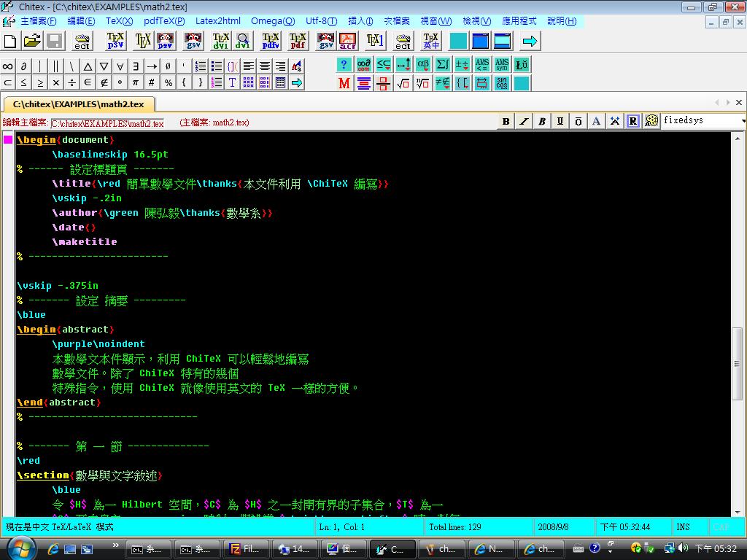Switch to the Fil... FileZilla taskbar item
This screenshot has height=560, width=747.
coord(246,549)
